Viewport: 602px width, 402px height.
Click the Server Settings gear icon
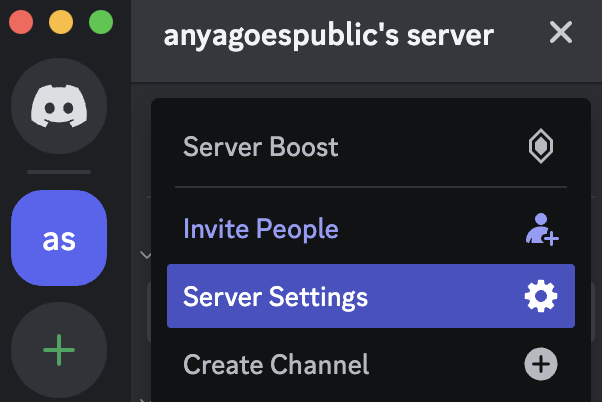[541, 297]
